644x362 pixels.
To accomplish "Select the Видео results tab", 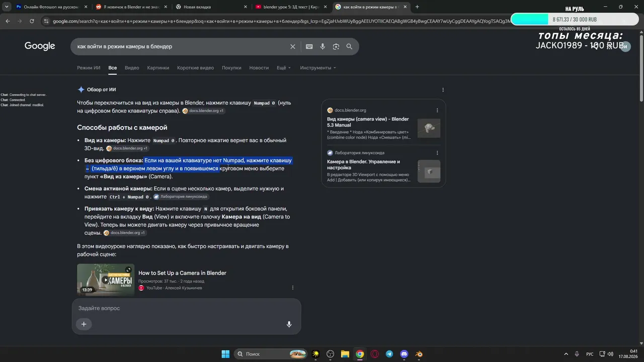I will [x=132, y=68].
